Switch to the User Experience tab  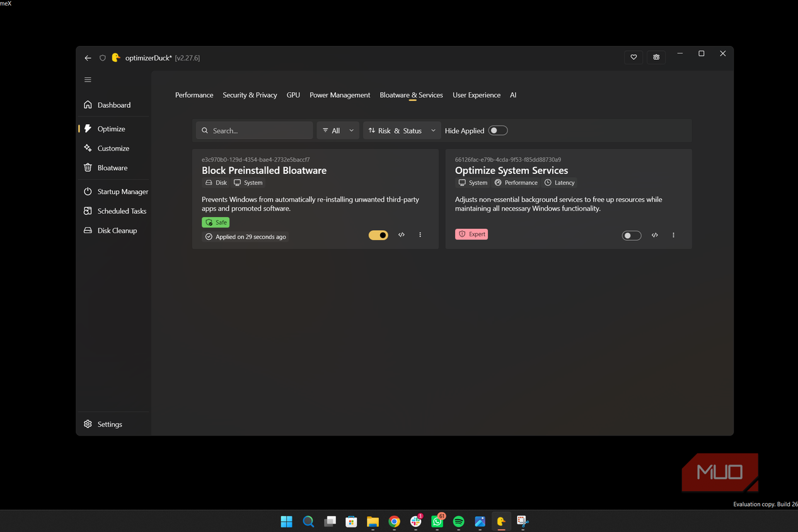(x=477, y=95)
